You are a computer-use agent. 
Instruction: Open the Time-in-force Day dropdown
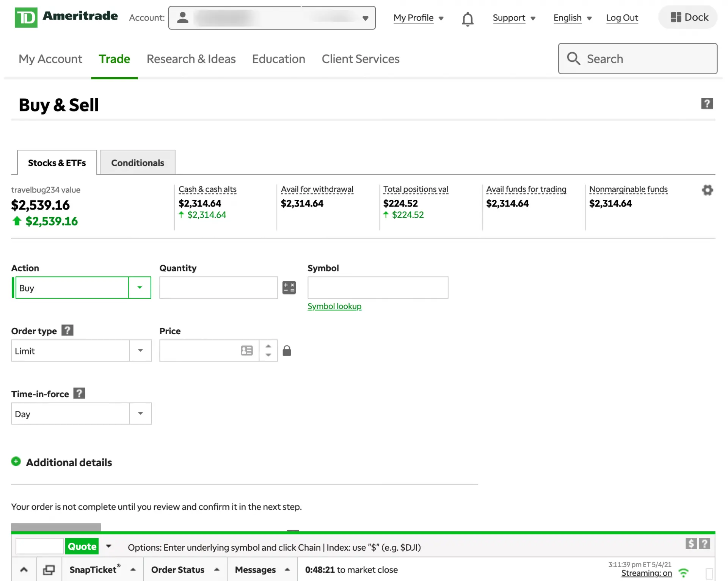(x=140, y=413)
